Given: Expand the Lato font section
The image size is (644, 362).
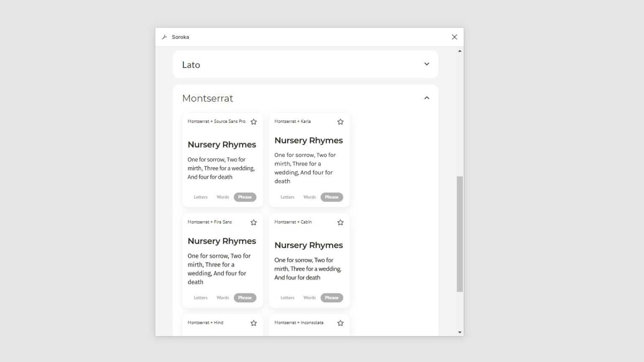Looking at the screenshot, I should pyautogui.click(x=427, y=64).
